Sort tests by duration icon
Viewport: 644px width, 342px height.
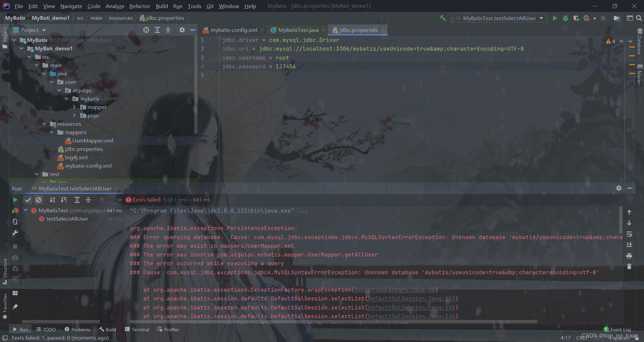tap(64, 200)
